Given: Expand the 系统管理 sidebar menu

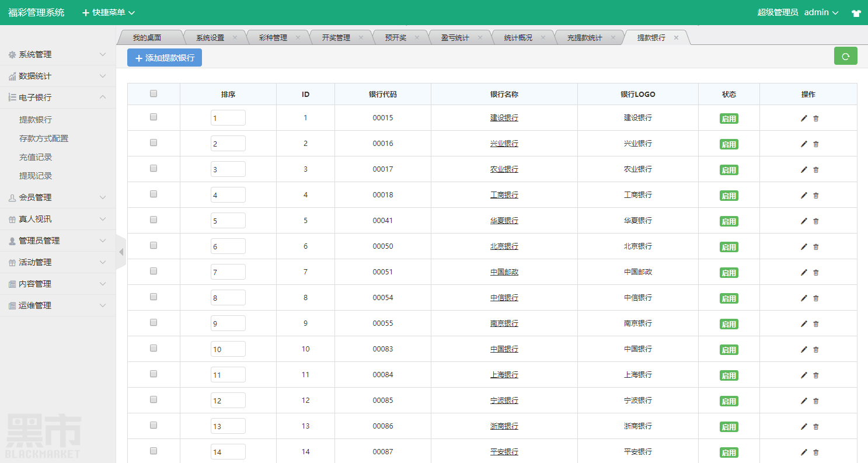Looking at the screenshot, I should pyautogui.click(x=58, y=54).
